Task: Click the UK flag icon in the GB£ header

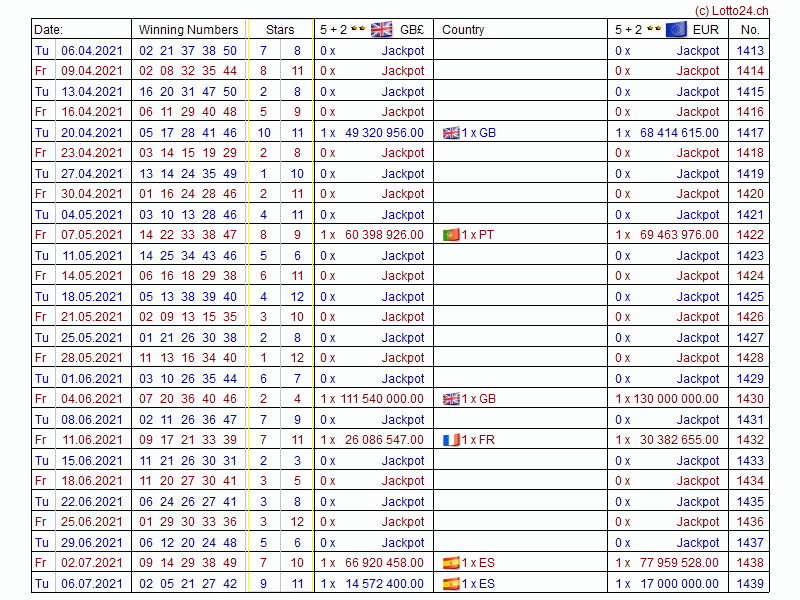Action: [x=382, y=29]
